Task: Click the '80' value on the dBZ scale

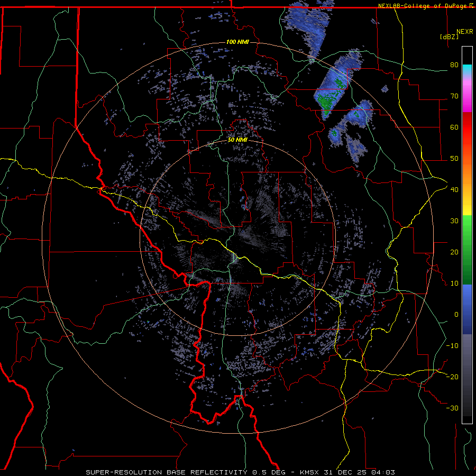Action: pos(454,65)
